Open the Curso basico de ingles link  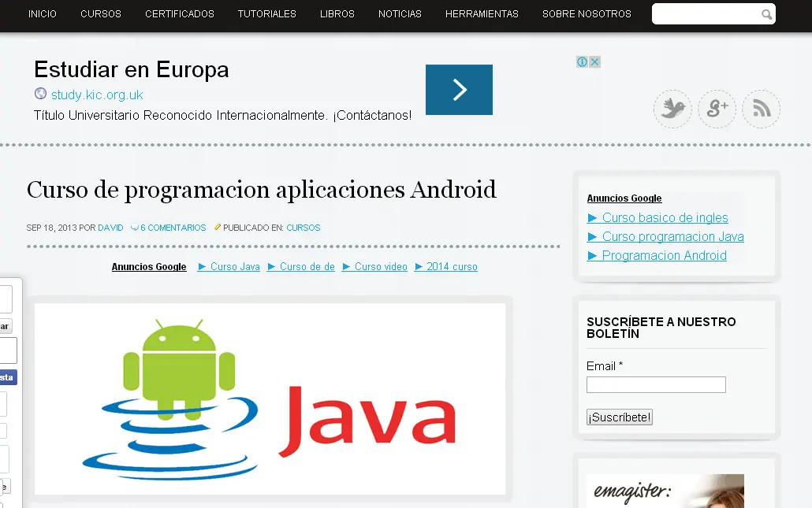point(657,218)
